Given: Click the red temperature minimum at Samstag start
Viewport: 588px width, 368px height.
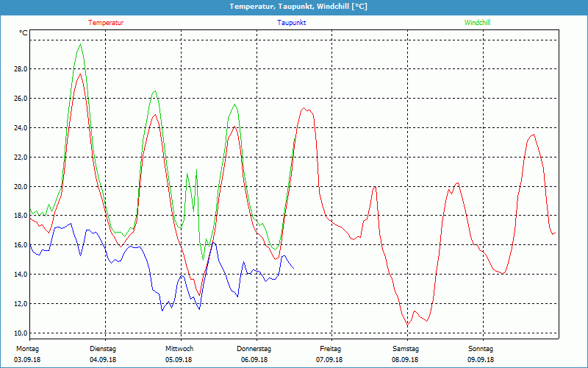Looking at the screenshot, I should tap(408, 325).
